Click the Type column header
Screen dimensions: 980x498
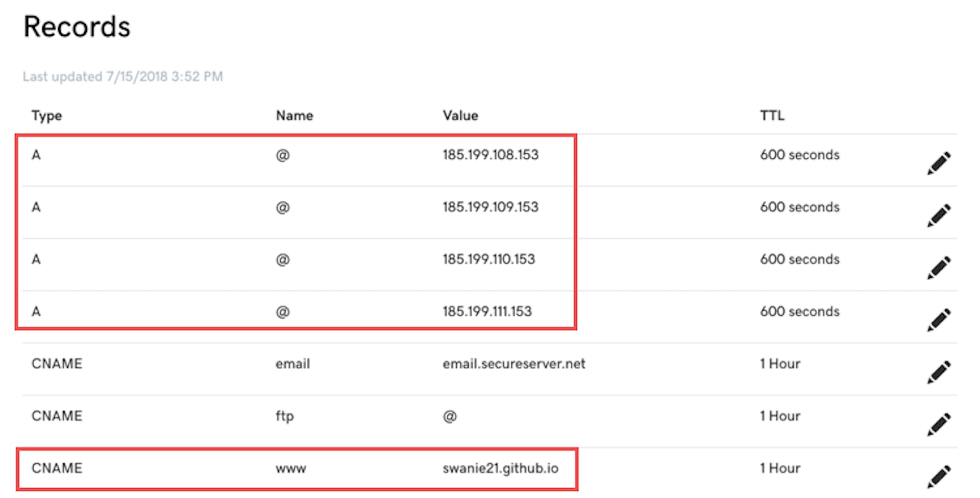pyautogui.click(x=46, y=116)
